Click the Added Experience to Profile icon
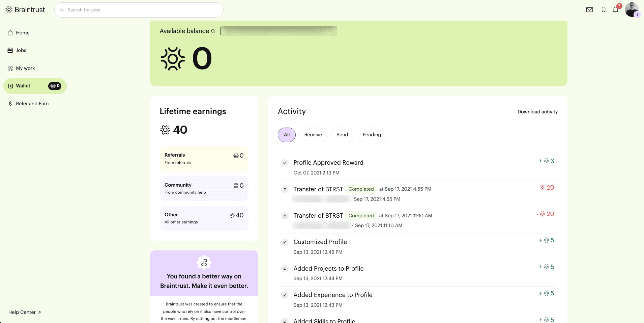This screenshot has height=323, width=644. 285,295
